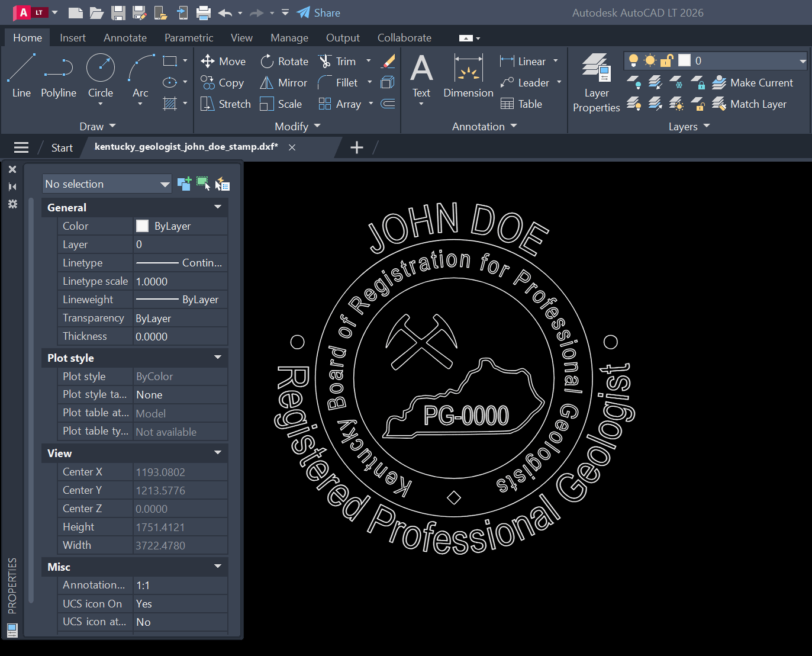The width and height of the screenshot is (812, 656).
Task: Click the Erase tool icon
Action: click(x=388, y=61)
